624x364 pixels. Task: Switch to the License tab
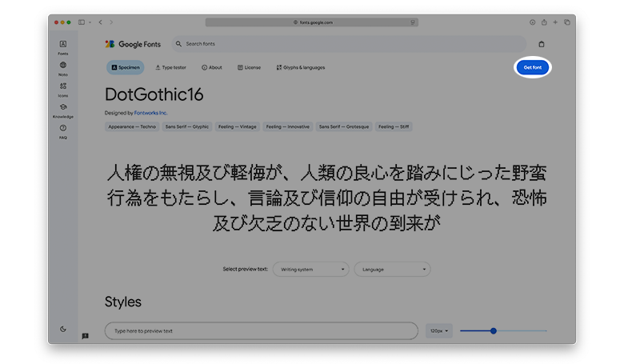click(x=249, y=68)
